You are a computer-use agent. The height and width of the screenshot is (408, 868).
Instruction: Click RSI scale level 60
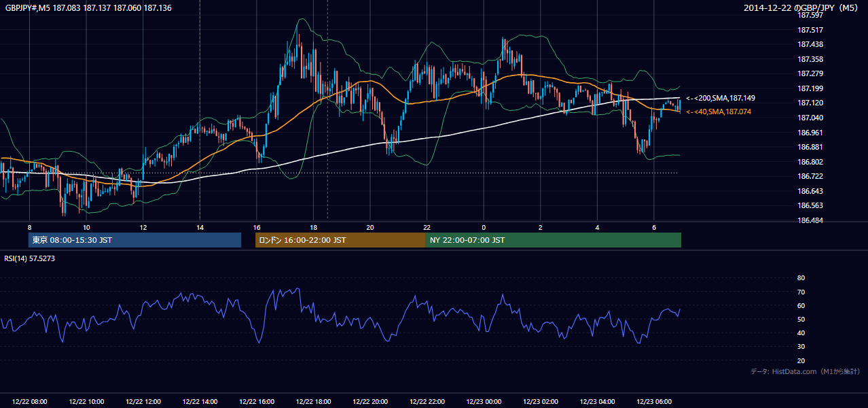(801, 305)
